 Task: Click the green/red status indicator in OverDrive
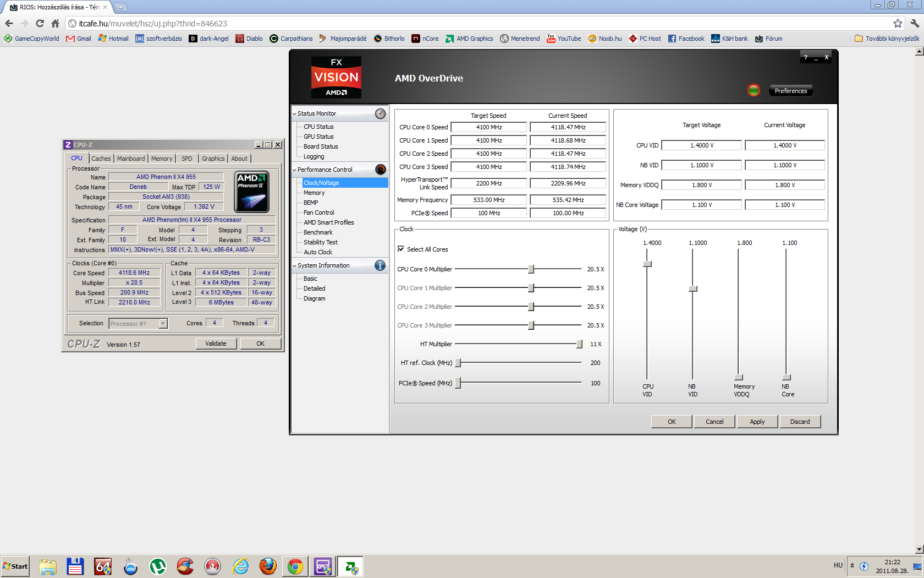tap(754, 90)
